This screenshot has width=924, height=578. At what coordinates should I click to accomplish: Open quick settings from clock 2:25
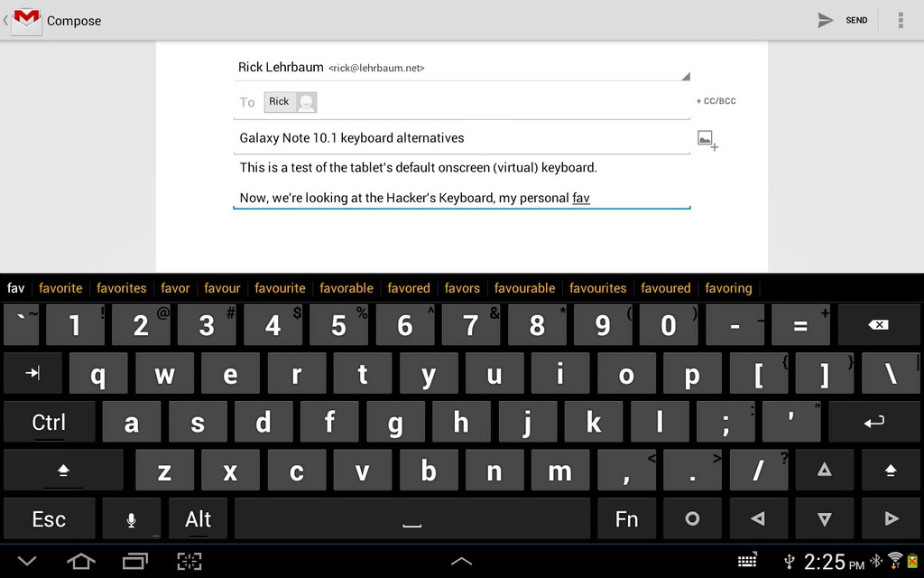tap(834, 562)
